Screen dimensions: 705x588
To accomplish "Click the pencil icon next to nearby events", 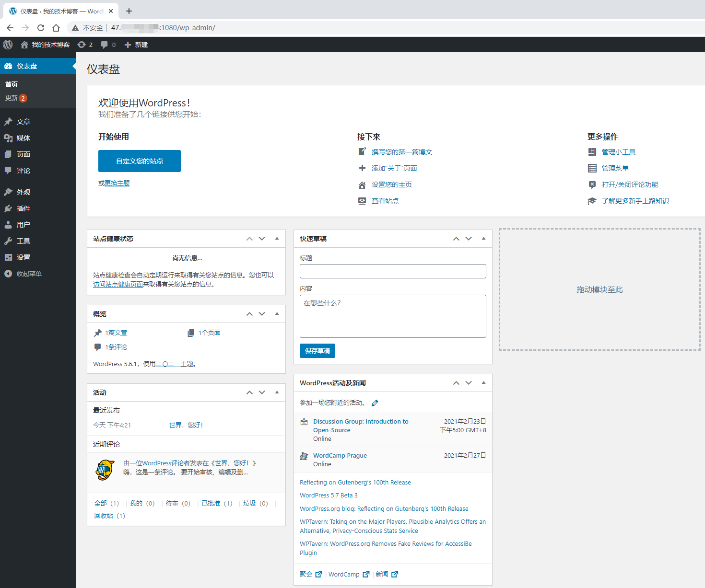I will click(x=375, y=403).
